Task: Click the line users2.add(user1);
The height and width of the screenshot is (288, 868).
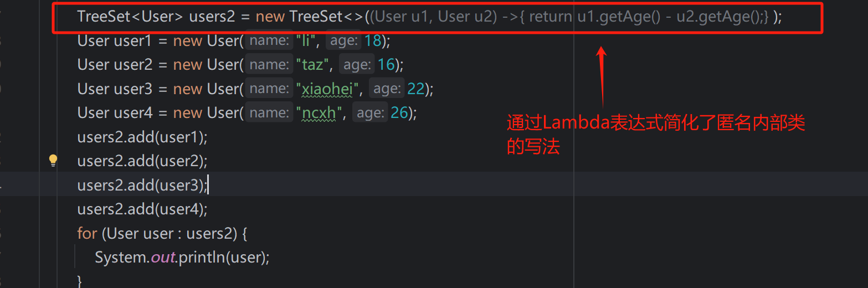Action: click(x=142, y=137)
